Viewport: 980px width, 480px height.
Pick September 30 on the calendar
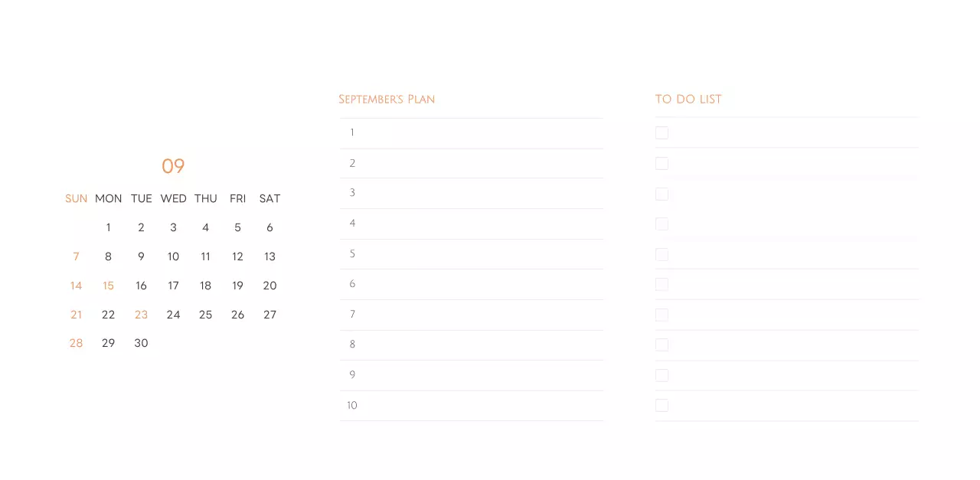coord(141,343)
